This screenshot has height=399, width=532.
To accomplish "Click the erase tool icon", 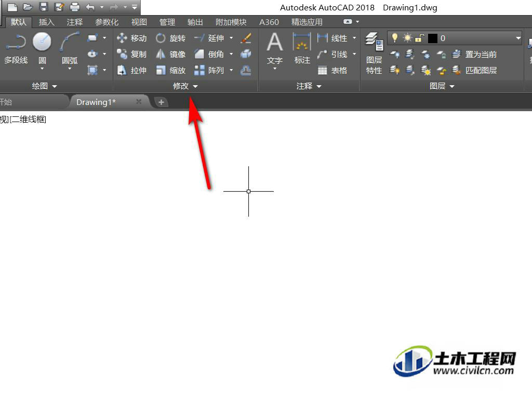I will click(246, 38).
